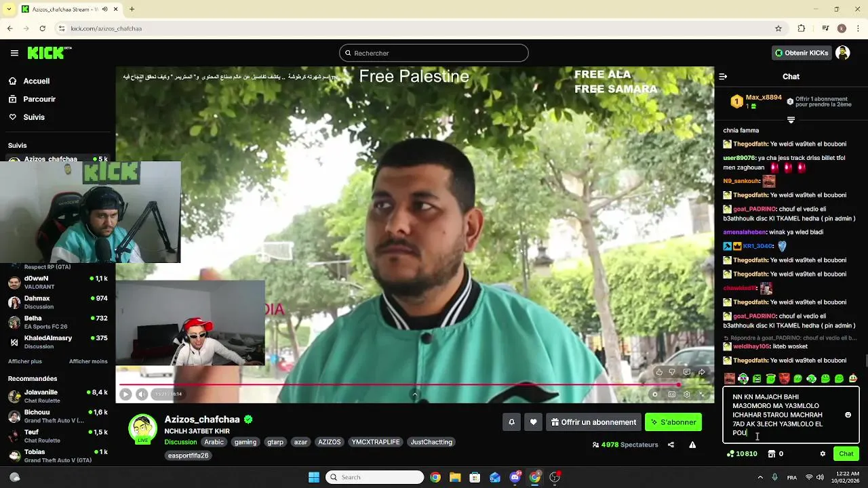This screenshot has height=488, width=868.
Task: Open Jolavanille recommended channel
Action: tap(58, 396)
